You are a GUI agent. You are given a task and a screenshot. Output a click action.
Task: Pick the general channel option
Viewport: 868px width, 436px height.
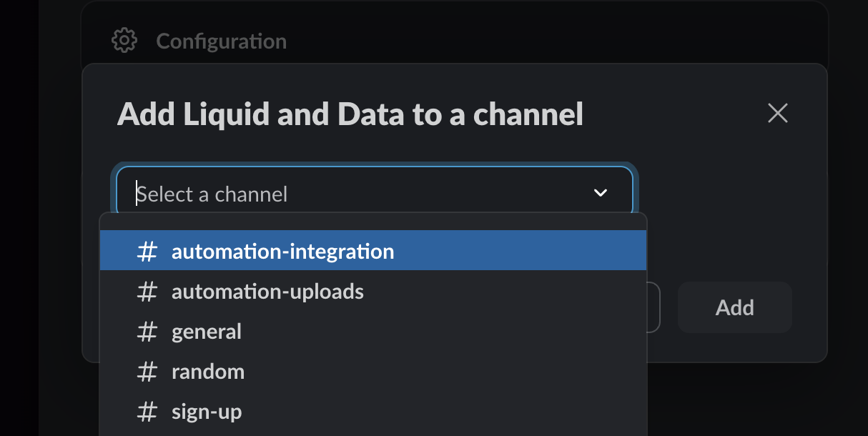pyautogui.click(x=373, y=331)
